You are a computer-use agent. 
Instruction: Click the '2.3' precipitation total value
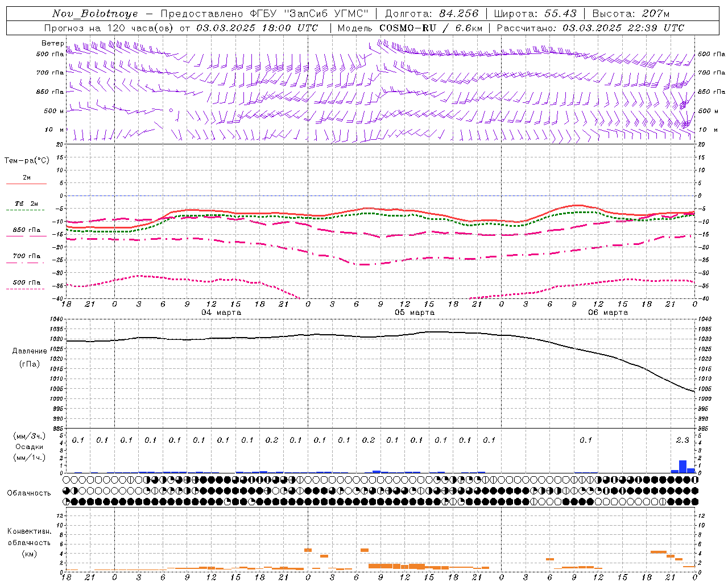[x=682, y=440]
